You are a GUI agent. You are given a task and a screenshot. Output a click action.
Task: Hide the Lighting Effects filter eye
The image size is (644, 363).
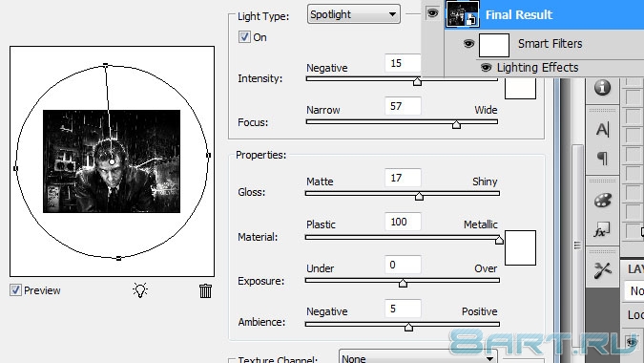click(486, 68)
